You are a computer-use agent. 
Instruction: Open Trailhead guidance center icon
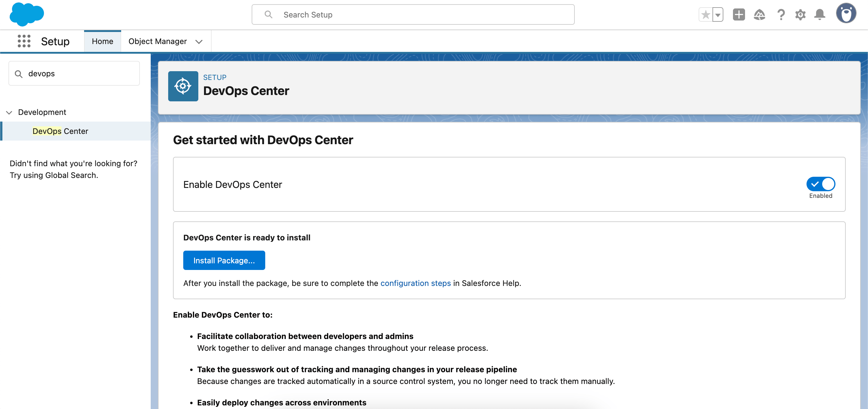[x=759, y=15]
